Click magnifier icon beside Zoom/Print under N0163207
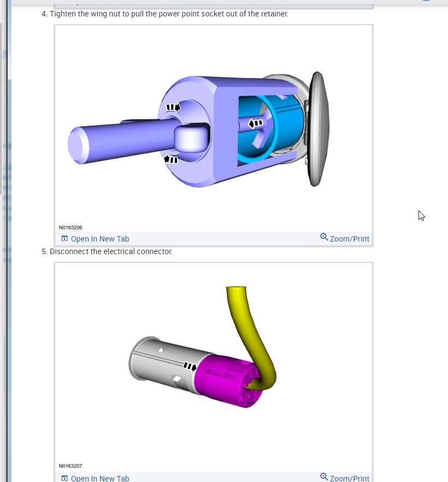This screenshot has width=448, height=482. click(x=324, y=477)
